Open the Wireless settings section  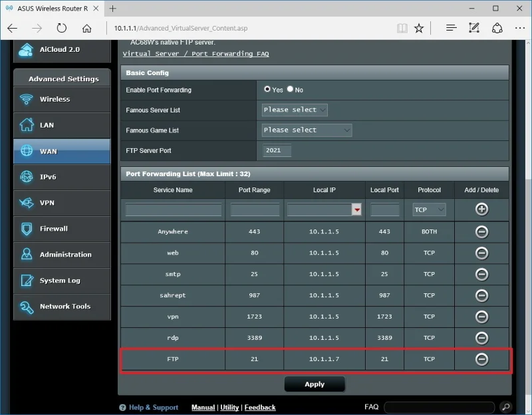point(61,99)
